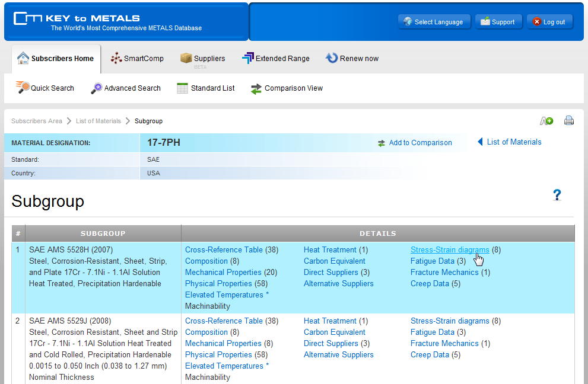Open Physical Properties for SAE AMS 5529J
Image resolution: width=588 pixels, height=384 pixels.
(218, 355)
